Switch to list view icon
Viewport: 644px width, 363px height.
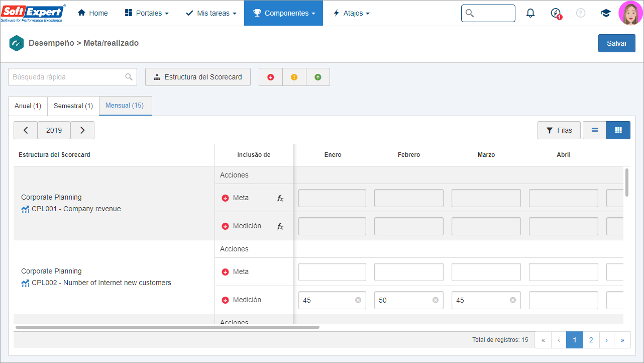click(595, 130)
